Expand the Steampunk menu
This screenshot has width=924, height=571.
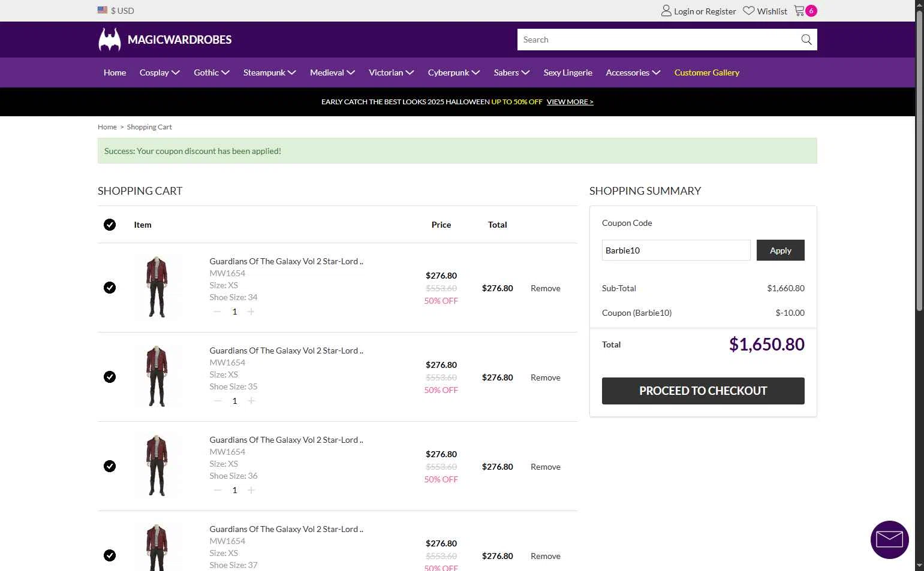(x=270, y=72)
